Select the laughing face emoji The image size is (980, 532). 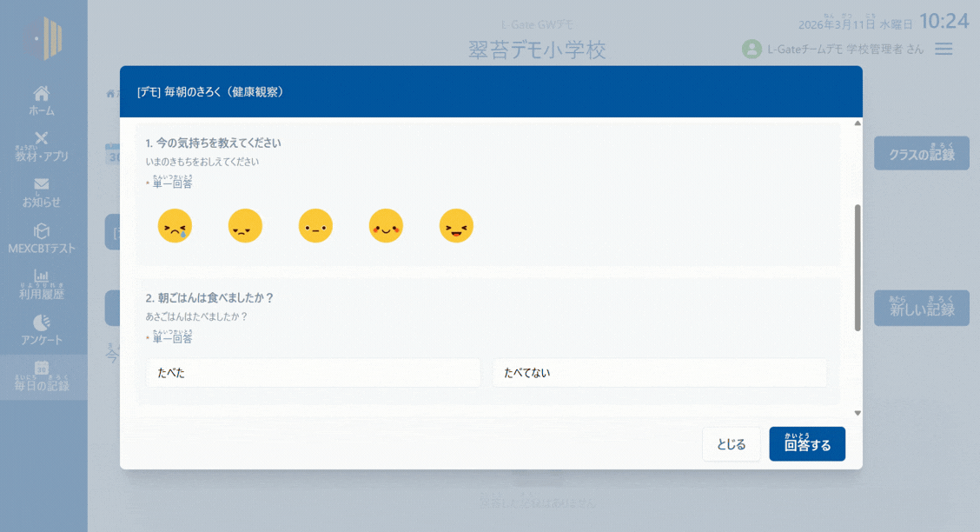pyautogui.click(x=456, y=226)
